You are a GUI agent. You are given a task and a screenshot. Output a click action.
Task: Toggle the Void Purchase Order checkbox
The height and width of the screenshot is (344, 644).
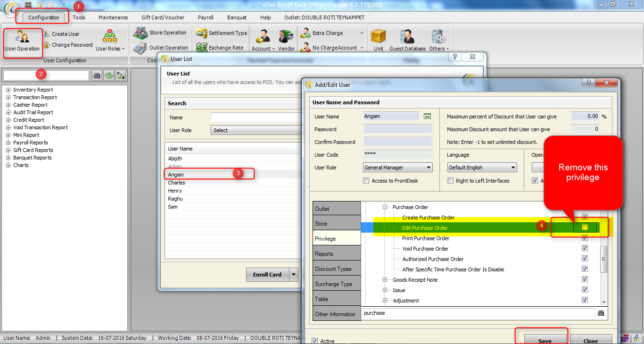[x=585, y=248]
